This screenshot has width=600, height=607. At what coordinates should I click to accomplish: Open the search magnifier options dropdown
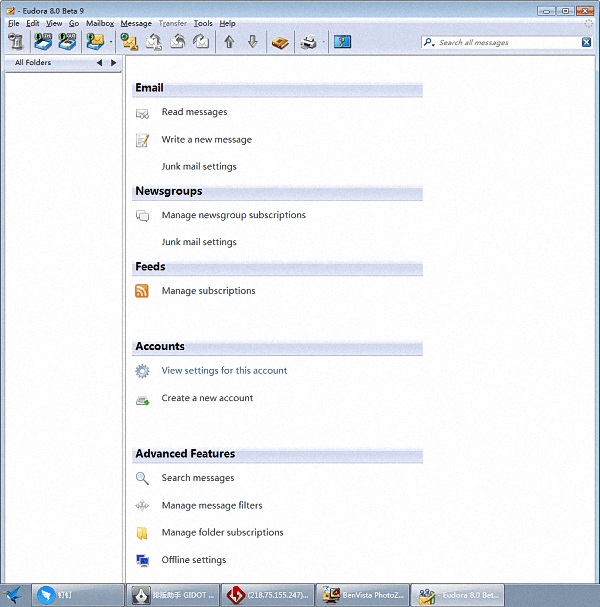point(429,43)
